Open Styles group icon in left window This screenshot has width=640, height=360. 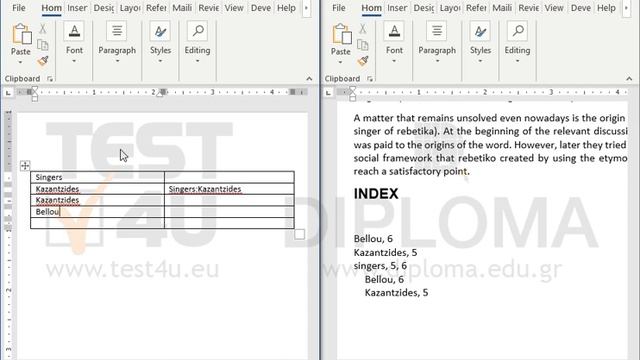point(160,31)
